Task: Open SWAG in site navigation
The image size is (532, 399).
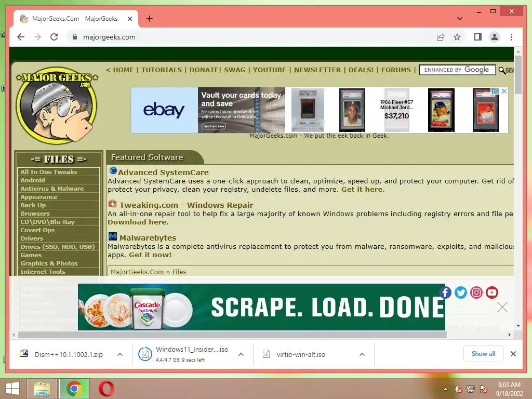Action: pos(234,70)
